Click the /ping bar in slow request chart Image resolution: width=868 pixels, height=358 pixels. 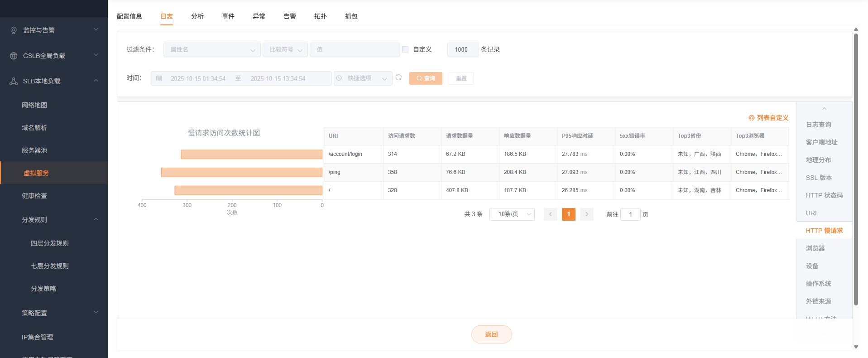(x=241, y=173)
